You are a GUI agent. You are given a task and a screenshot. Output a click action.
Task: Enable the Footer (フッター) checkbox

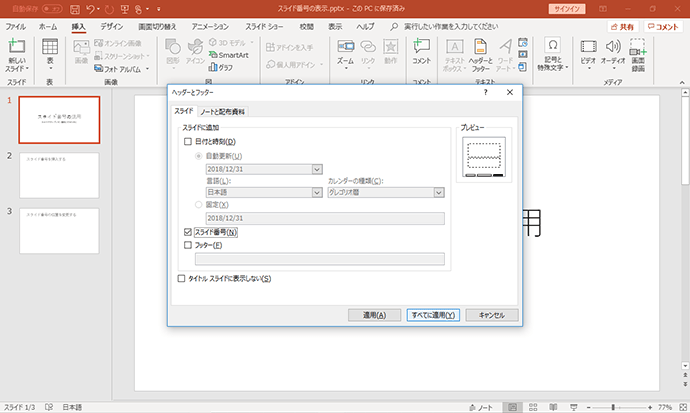(188, 245)
